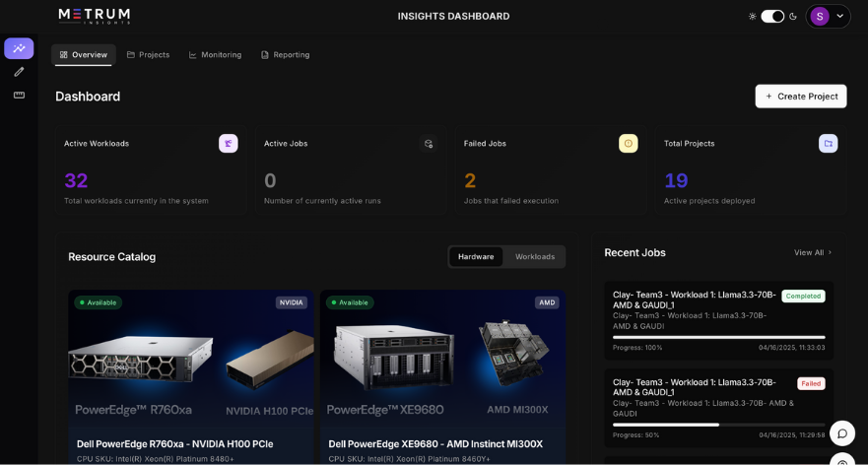
Task: Open the PowerEdge R760xa hardware image
Action: [191, 359]
